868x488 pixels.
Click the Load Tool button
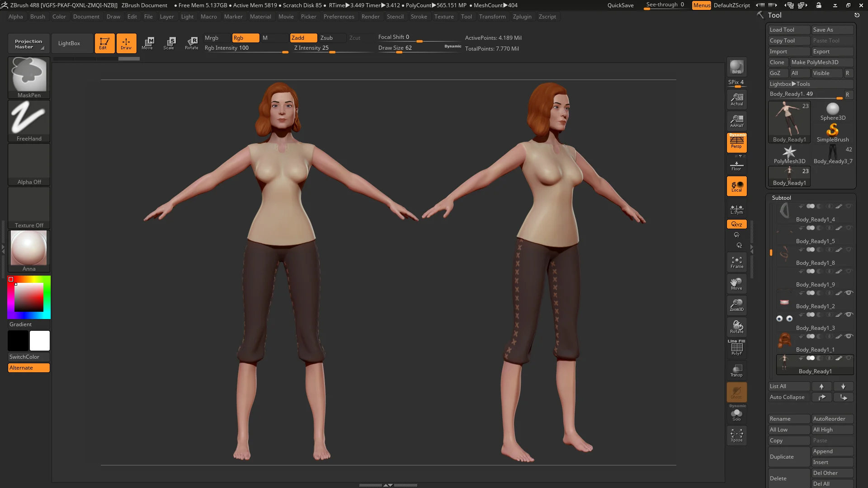coord(789,30)
